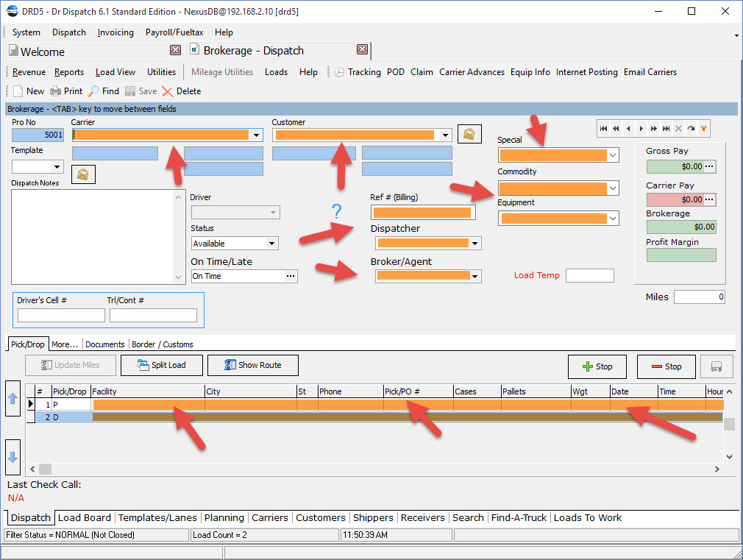
Task: Click the refresh arrow in record navigator
Action: click(692, 129)
